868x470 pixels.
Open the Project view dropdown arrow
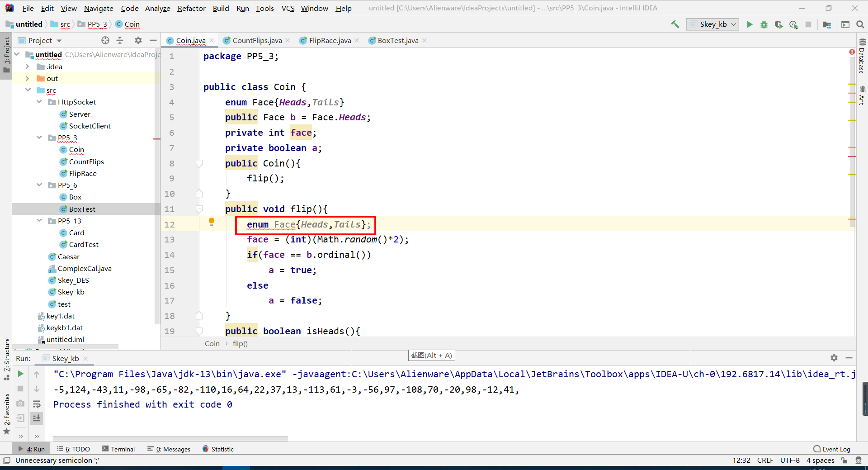tap(59, 41)
